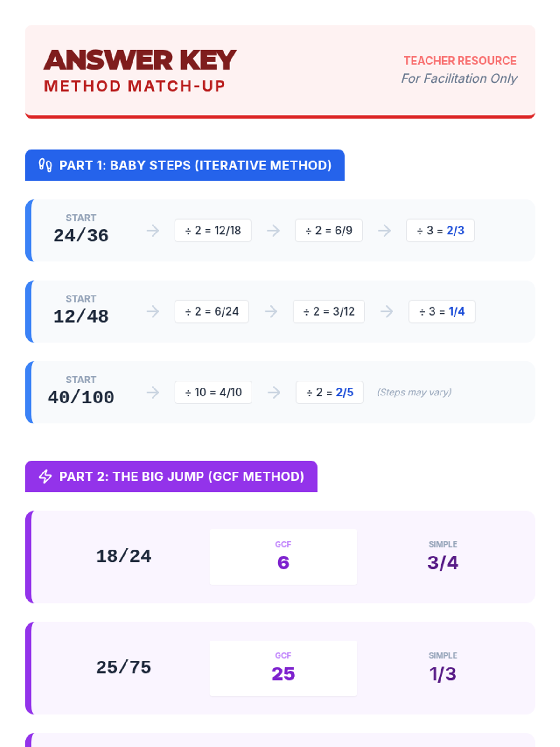Click the arrow before the ÷ 3 = 1/4 step
The image size is (560, 747).
387,311
